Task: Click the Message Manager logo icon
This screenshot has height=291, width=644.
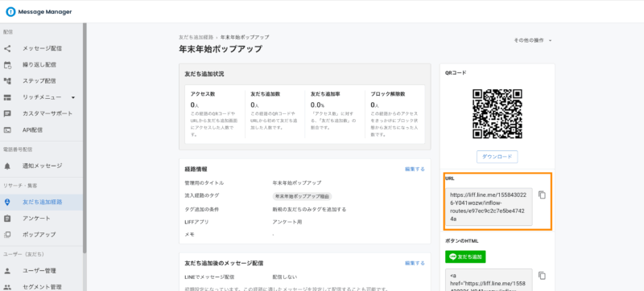Action: (x=10, y=12)
